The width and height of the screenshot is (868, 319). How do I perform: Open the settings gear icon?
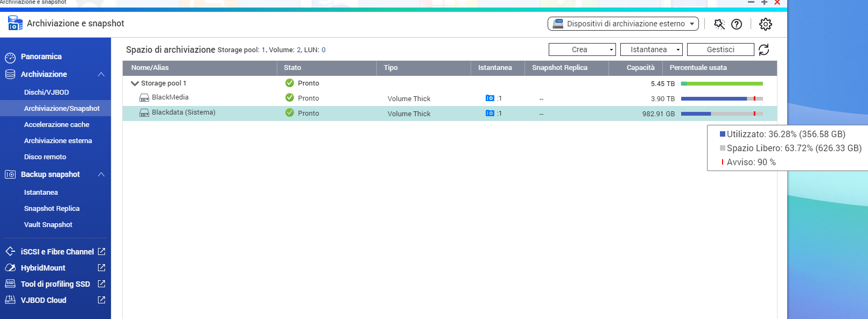pyautogui.click(x=765, y=24)
